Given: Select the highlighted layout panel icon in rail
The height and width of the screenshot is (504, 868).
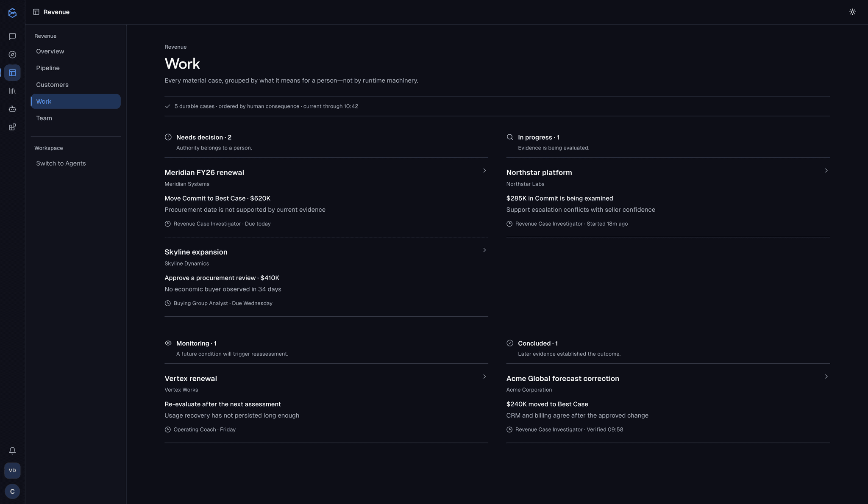Looking at the screenshot, I should click(12, 73).
